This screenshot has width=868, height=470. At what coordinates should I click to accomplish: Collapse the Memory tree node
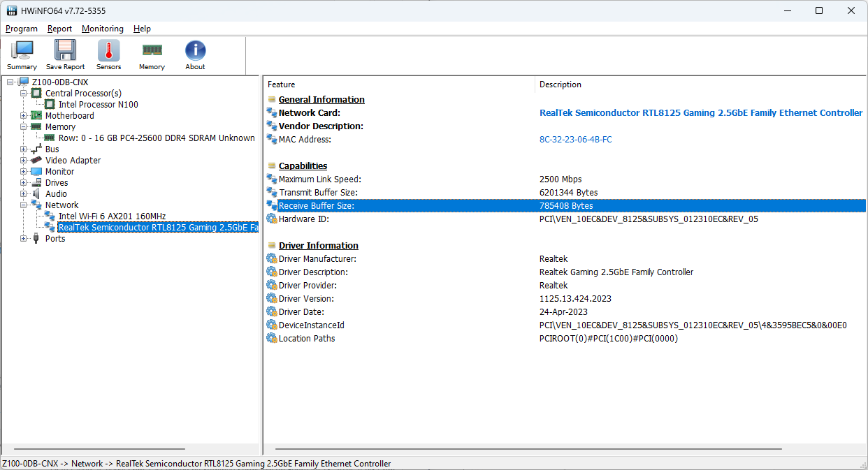[x=24, y=126]
